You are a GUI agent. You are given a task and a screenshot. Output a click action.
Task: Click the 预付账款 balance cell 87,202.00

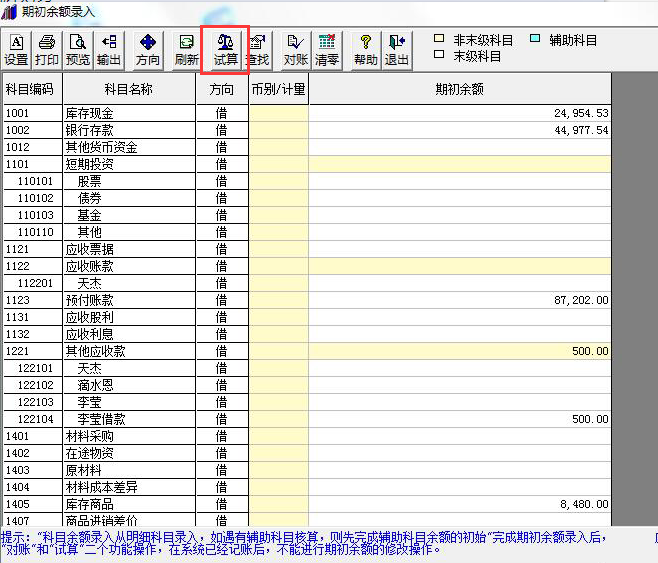coord(459,300)
